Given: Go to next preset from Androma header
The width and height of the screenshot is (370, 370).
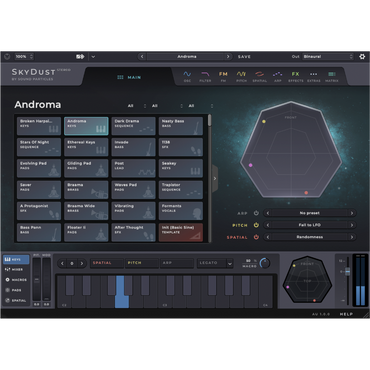Looking at the screenshot, I should click(x=228, y=57).
